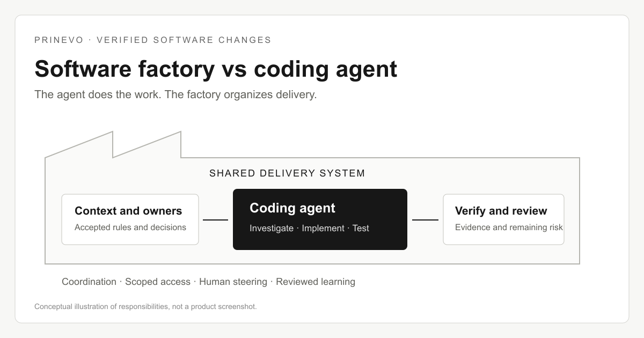The height and width of the screenshot is (338, 644).
Task: Click the 'Human steering' text
Action: [x=233, y=282]
